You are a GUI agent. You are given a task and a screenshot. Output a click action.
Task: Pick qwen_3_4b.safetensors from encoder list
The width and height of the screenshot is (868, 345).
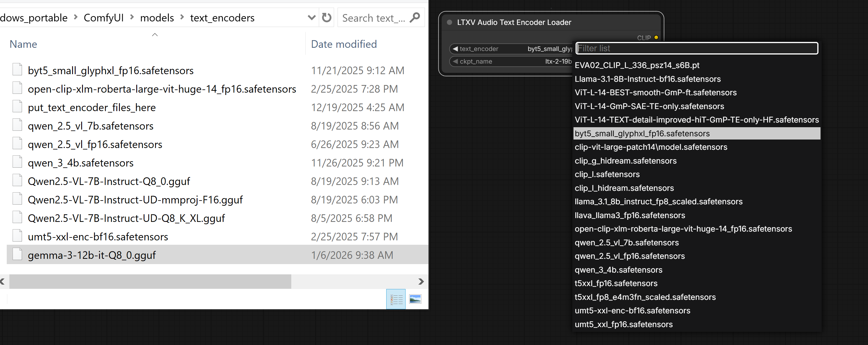(x=618, y=270)
